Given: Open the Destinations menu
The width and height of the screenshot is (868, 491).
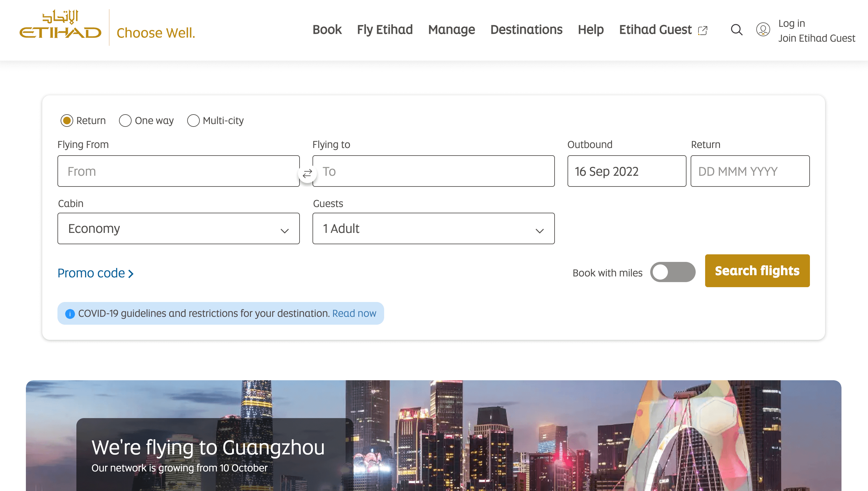Looking at the screenshot, I should (x=526, y=30).
